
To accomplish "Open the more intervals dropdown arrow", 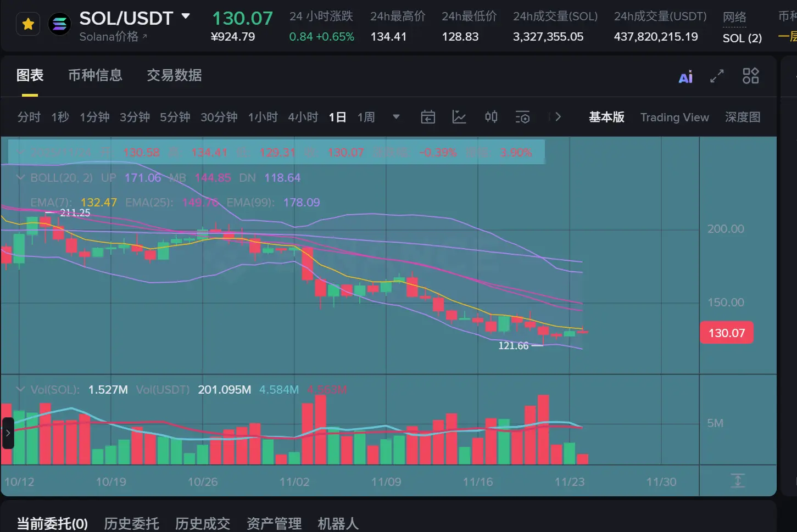I will 396,117.
